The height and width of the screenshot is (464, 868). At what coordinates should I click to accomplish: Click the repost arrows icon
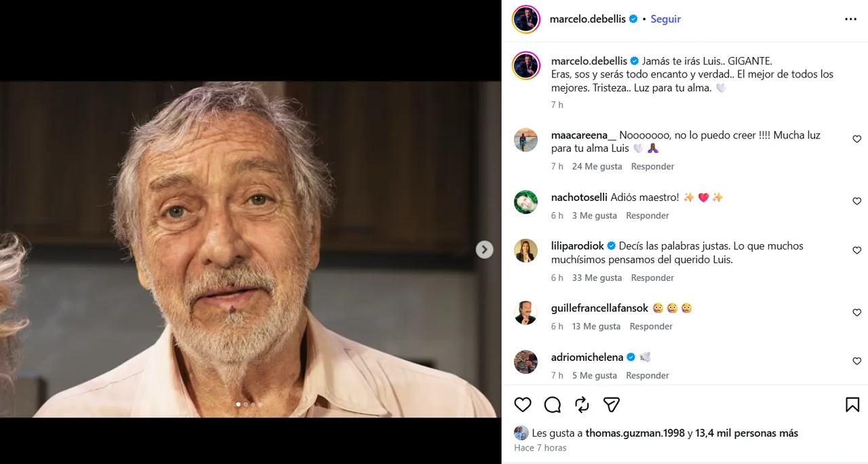(582, 405)
